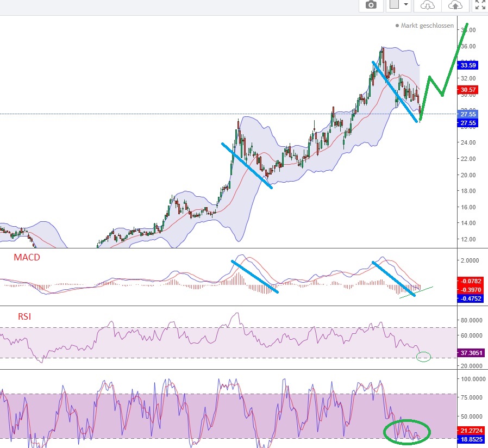
Task: Click the 14.00 price axis tick
Action: coord(468,223)
